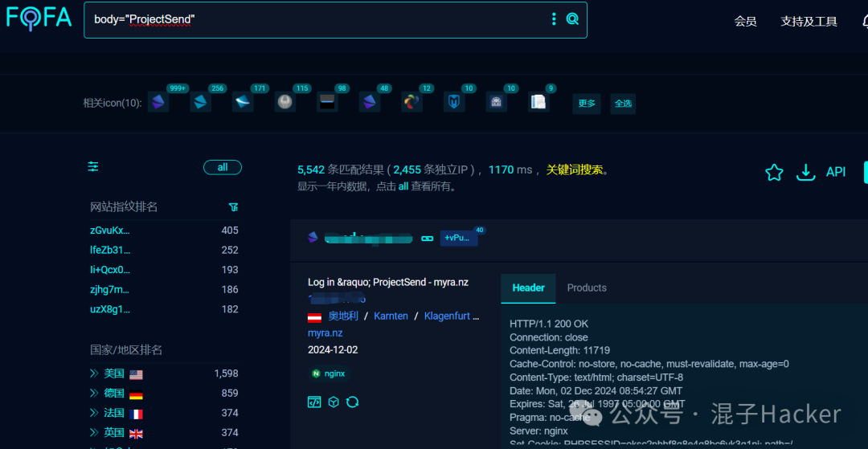Image resolution: width=868 pixels, height=449 pixels.
Task: Switch to the Header tab
Action: 528,288
